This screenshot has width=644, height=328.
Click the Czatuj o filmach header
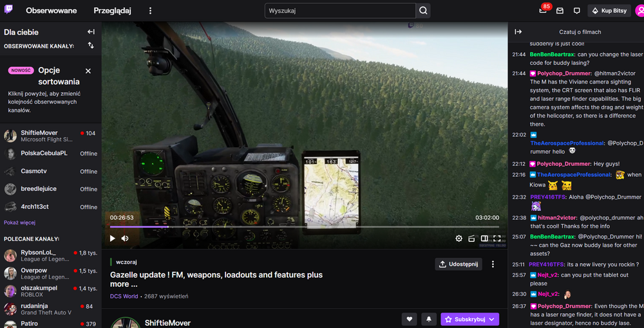(580, 32)
